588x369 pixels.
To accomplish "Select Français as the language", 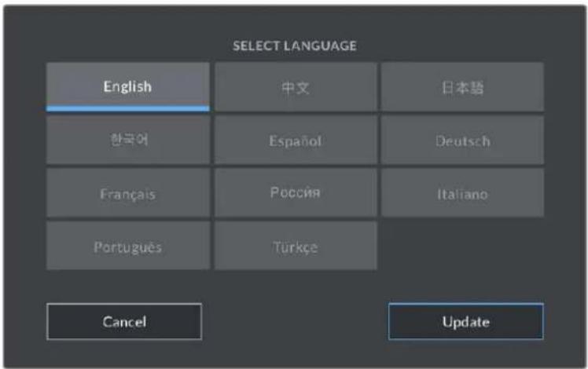I will 128,193.
